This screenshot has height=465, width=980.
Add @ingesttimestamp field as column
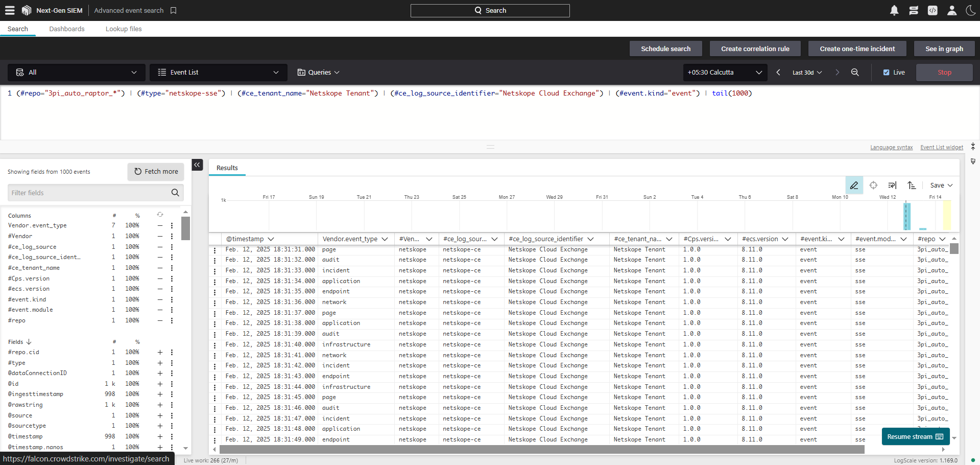click(160, 394)
